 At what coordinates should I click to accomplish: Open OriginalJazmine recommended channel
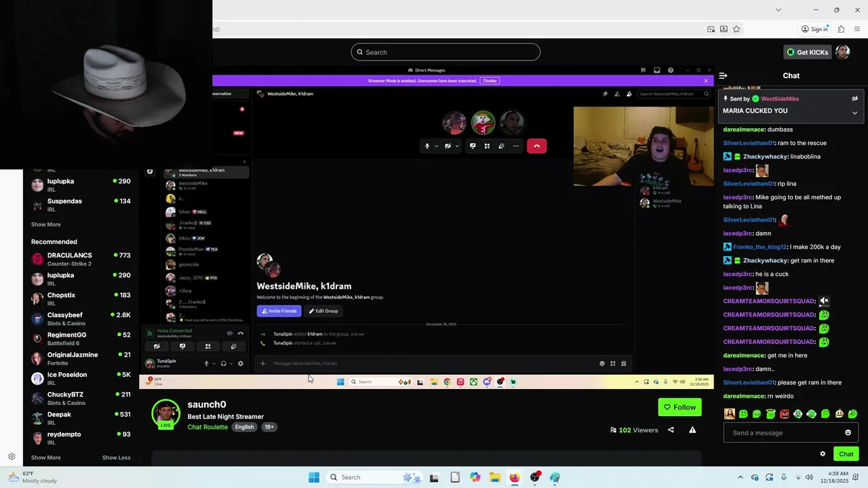coord(81,359)
